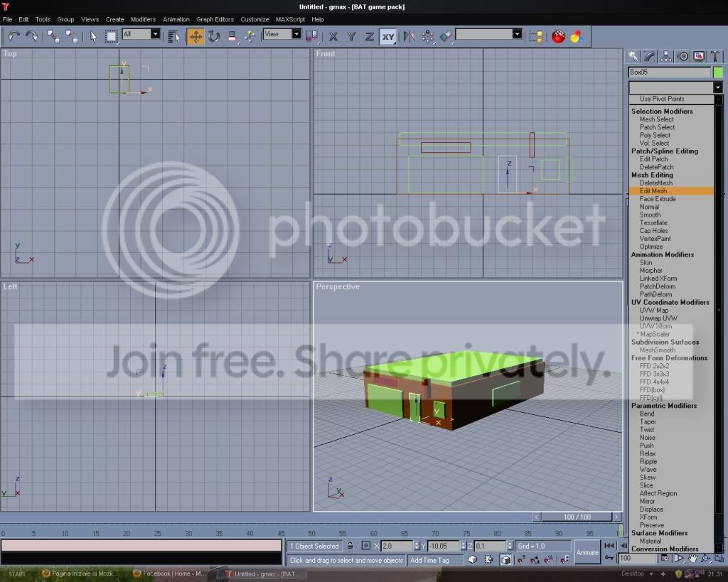
Task: Activate the Select and Rotate tool
Action: [x=213, y=36]
